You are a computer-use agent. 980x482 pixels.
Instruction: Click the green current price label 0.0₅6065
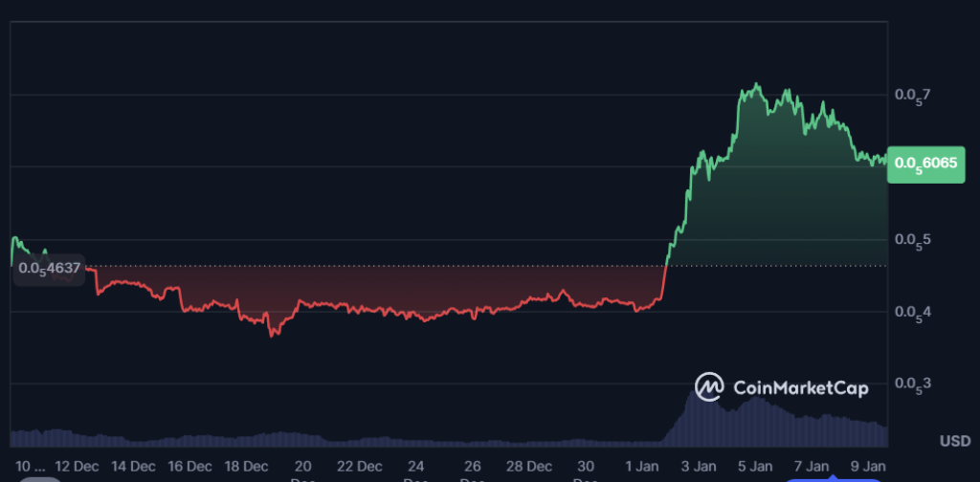point(924,164)
